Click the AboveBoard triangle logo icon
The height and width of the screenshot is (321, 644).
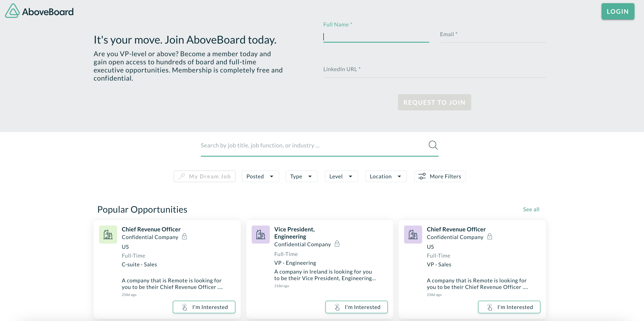point(12,11)
